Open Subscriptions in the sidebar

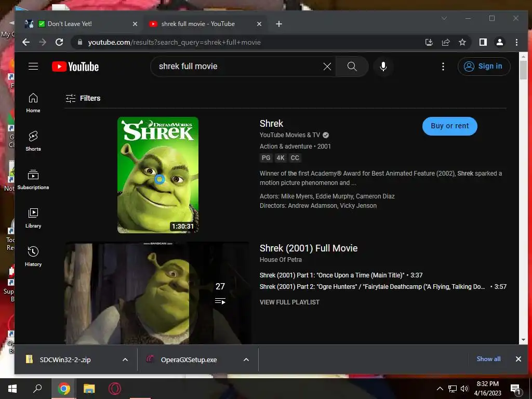(33, 179)
